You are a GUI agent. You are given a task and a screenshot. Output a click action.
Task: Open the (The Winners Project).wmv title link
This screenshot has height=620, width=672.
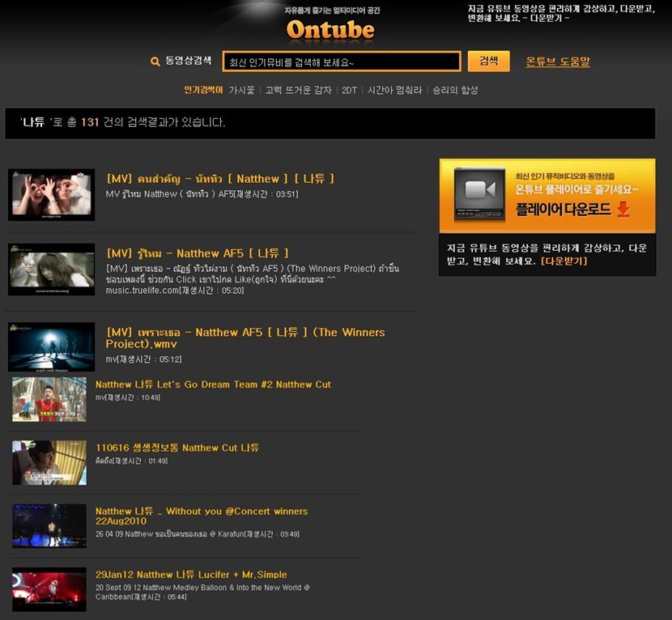tap(245, 338)
